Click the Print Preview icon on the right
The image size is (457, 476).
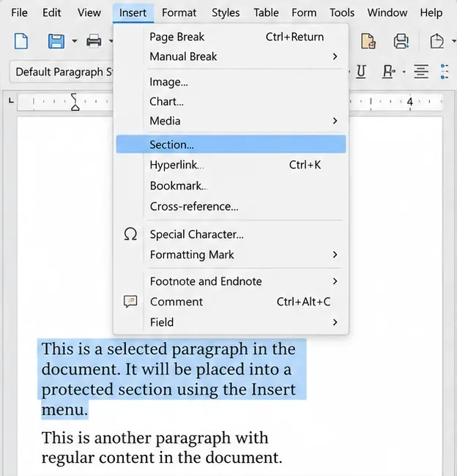pos(401,41)
